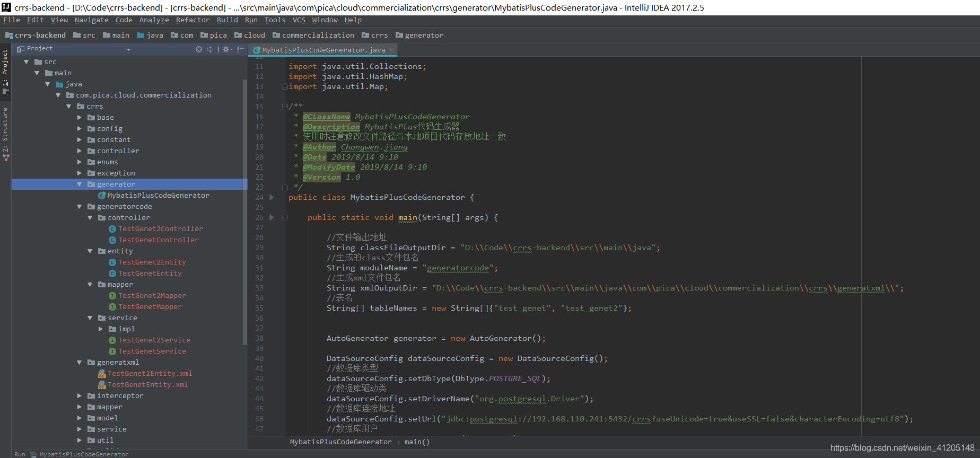The height and width of the screenshot is (458, 980).
Task: Click TestGenet2Service interface icon
Action: click(x=112, y=340)
